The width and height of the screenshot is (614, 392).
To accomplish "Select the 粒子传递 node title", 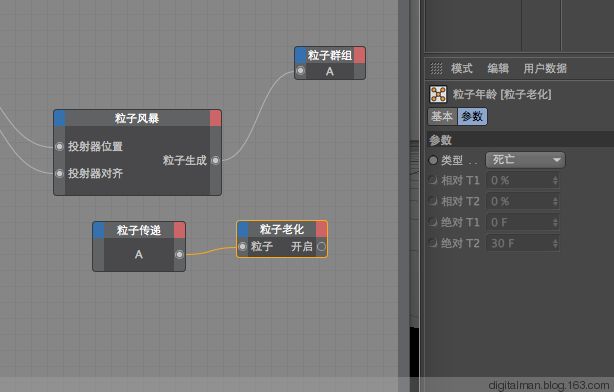I will coord(139,230).
